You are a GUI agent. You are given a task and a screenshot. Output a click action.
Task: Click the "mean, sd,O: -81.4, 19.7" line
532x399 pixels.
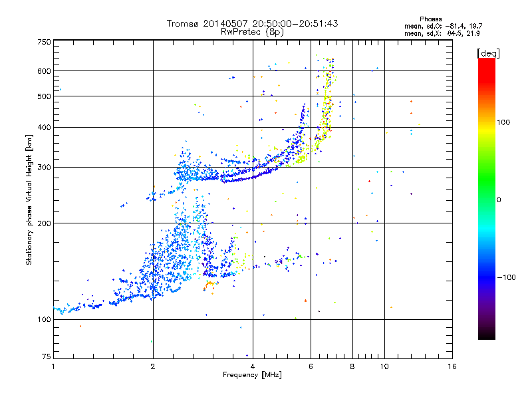[x=443, y=26]
